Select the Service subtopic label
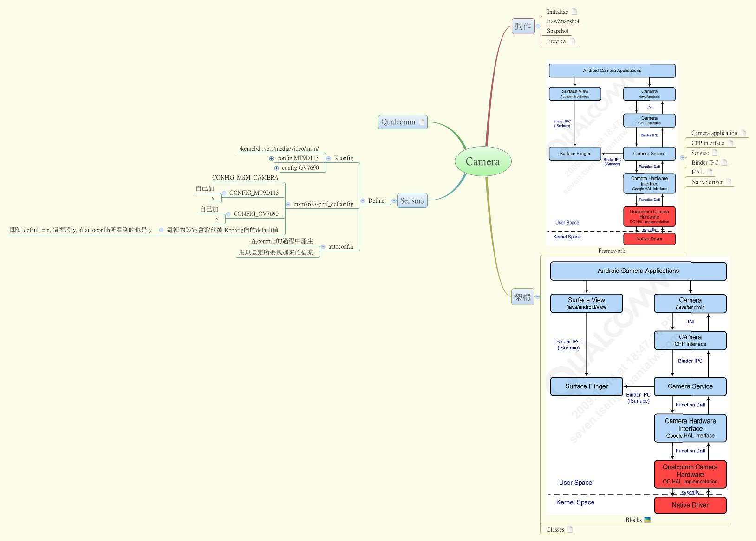756x541 pixels. pyautogui.click(x=700, y=153)
